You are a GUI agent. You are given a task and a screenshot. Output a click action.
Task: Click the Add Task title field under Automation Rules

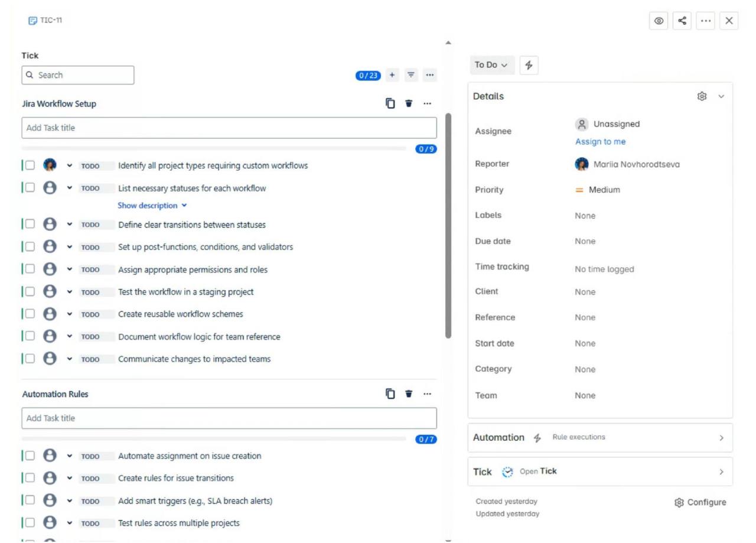229,418
